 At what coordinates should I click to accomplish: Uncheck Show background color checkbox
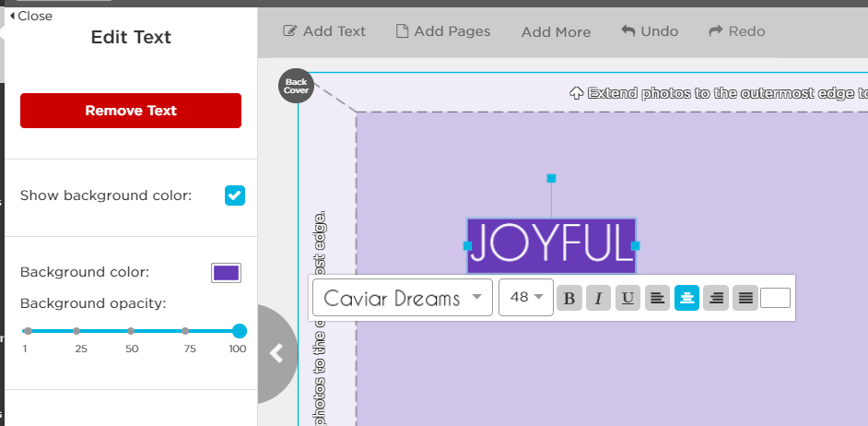235,195
